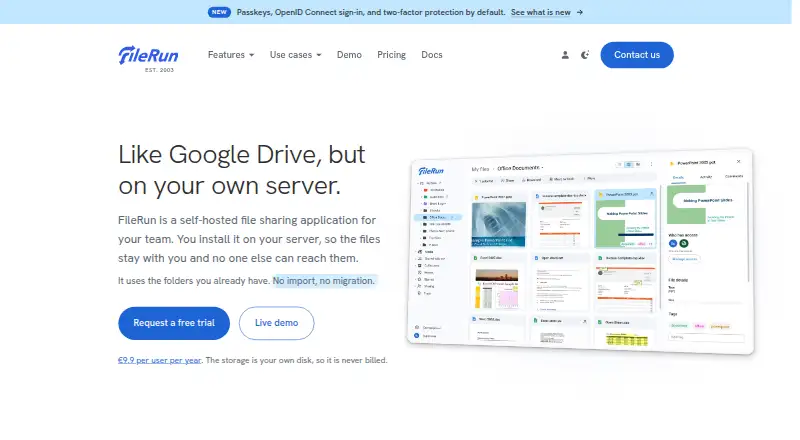The height and width of the screenshot is (440, 800).
Task: Open the Docs nav item
Action: [432, 55]
